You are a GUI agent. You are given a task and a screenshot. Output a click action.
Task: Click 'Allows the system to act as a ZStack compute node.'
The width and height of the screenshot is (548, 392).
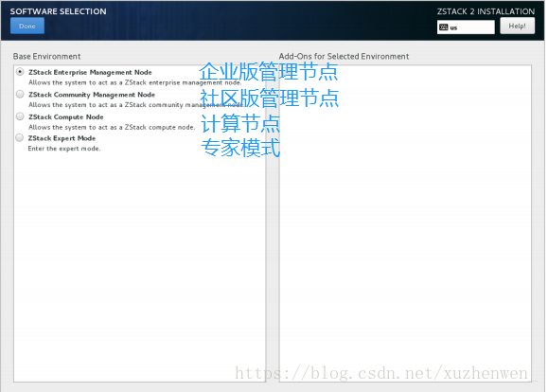click(x=112, y=127)
